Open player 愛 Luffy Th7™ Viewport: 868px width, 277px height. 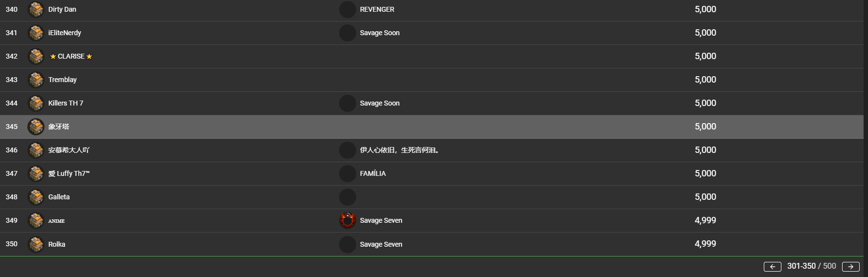69,173
